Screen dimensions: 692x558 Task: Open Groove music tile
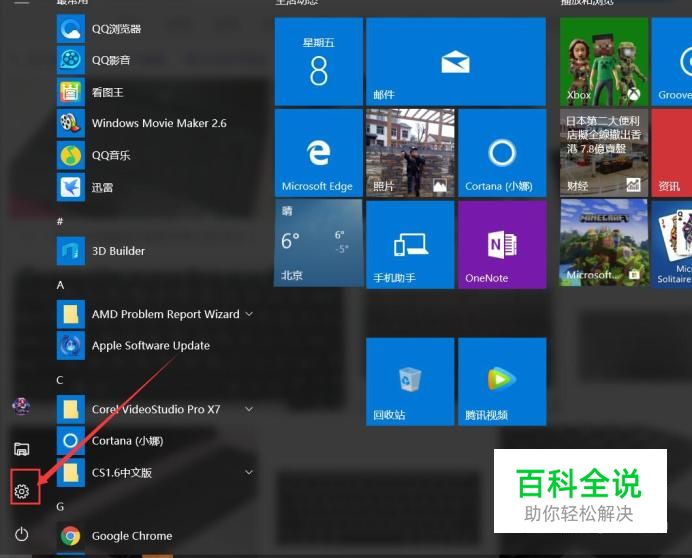pyautogui.click(x=672, y=61)
